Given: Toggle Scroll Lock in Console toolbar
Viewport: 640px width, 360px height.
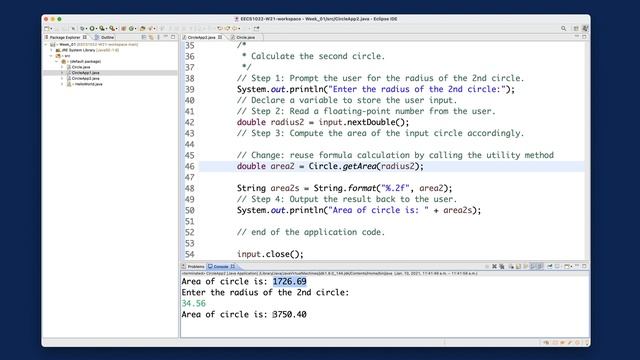Looking at the screenshot, I should point(518,267).
